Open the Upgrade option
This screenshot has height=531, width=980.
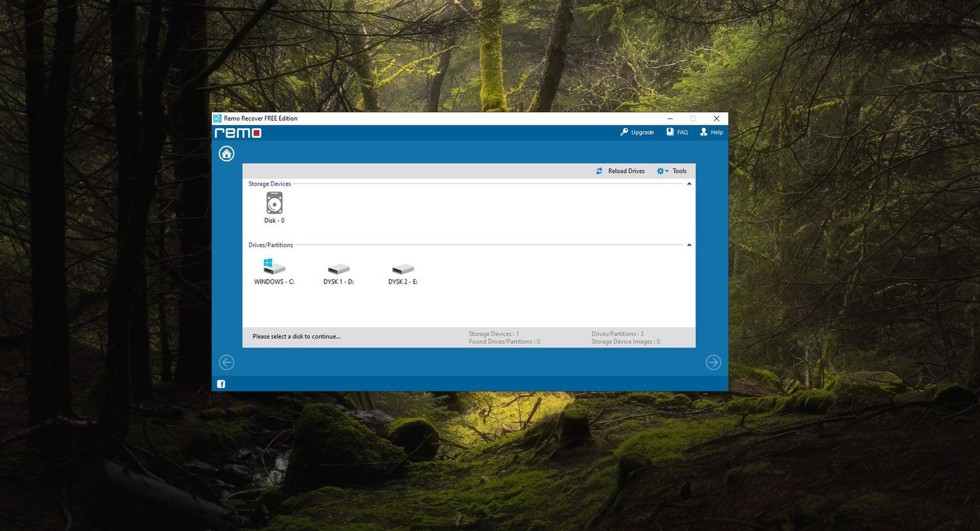pos(637,132)
